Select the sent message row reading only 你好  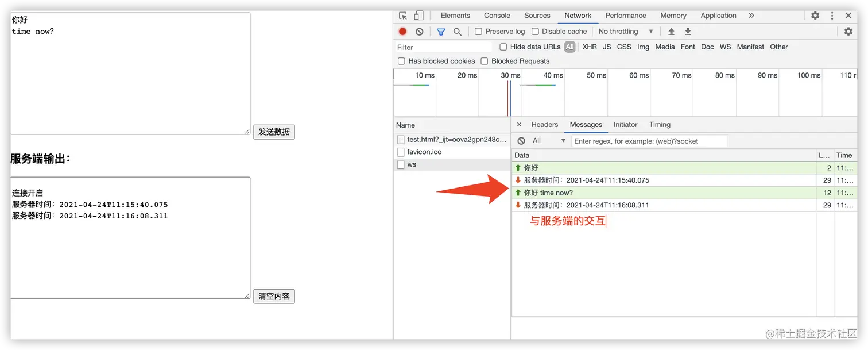(684, 168)
